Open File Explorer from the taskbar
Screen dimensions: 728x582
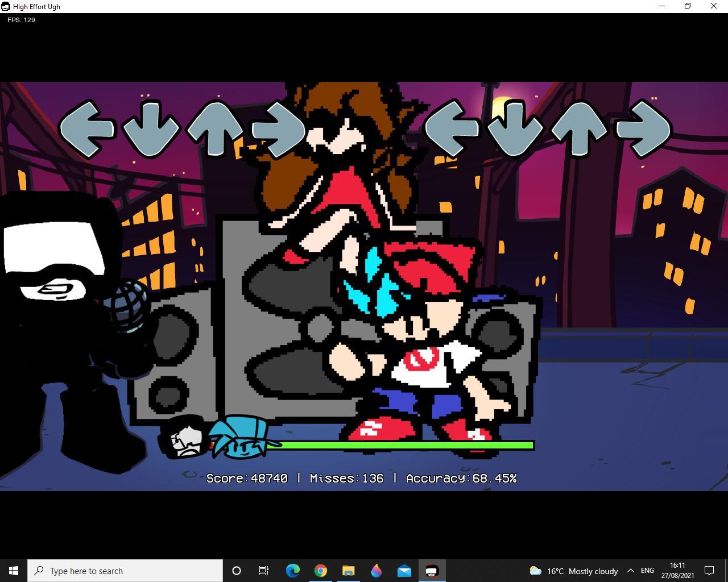(349, 571)
